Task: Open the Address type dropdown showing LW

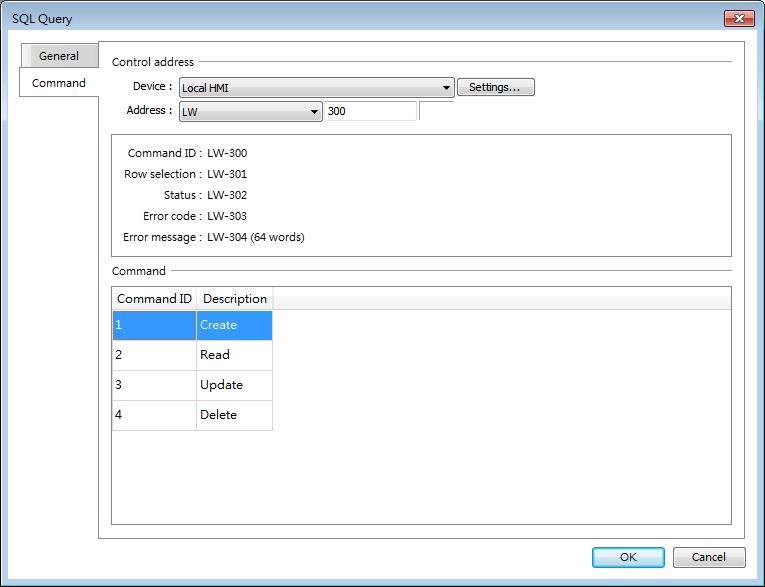Action: pos(251,112)
